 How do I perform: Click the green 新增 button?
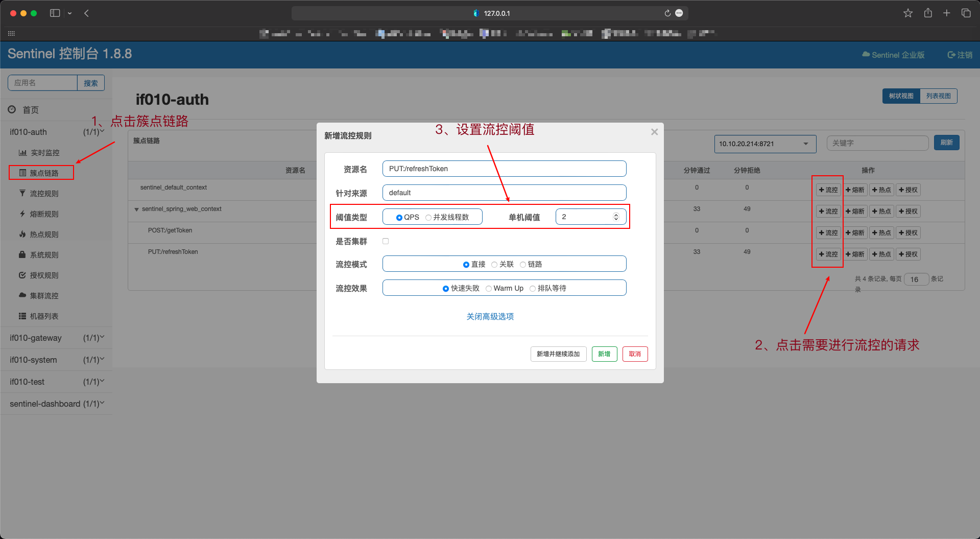604,354
